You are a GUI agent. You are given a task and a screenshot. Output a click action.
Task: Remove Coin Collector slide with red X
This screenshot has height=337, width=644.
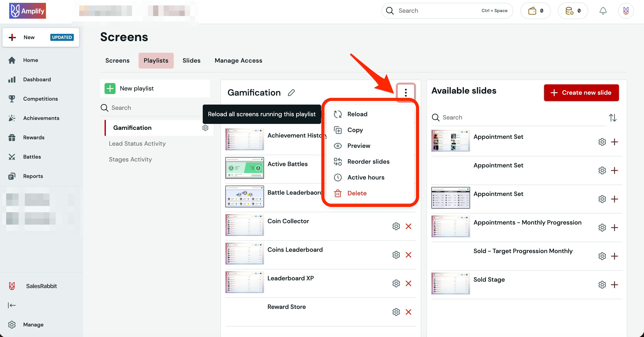tap(408, 226)
